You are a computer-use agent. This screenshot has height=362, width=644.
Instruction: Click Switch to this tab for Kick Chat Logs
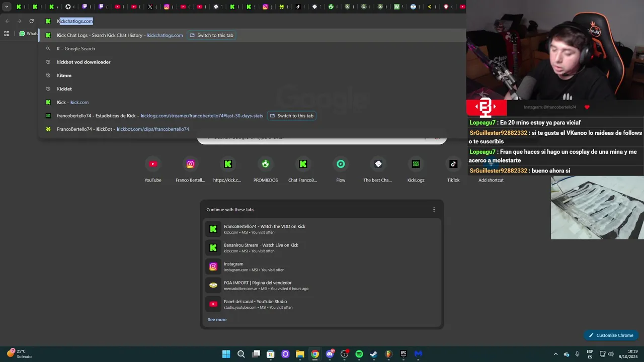[211, 35]
